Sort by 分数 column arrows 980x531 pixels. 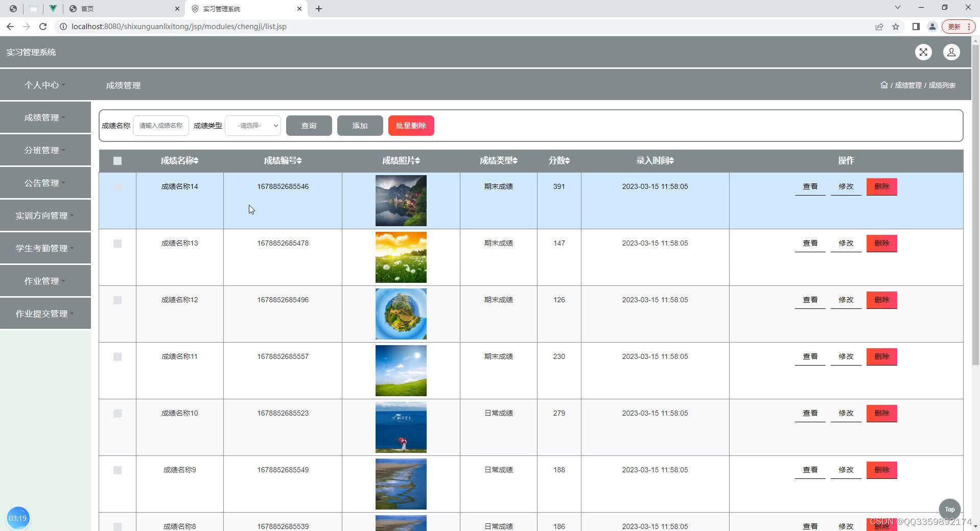(x=567, y=161)
